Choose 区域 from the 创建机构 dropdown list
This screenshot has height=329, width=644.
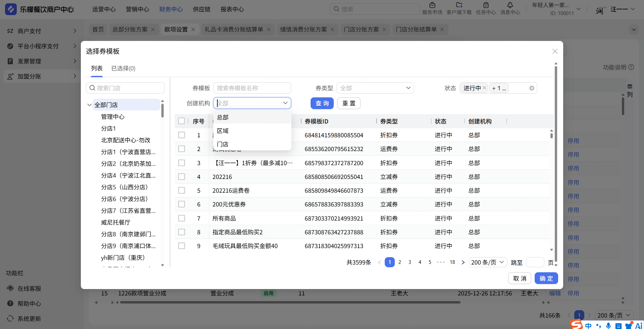[x=223, y=131]
